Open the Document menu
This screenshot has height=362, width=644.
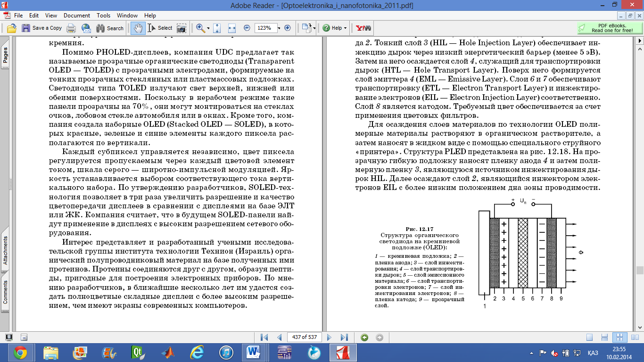tap(77, 16)
